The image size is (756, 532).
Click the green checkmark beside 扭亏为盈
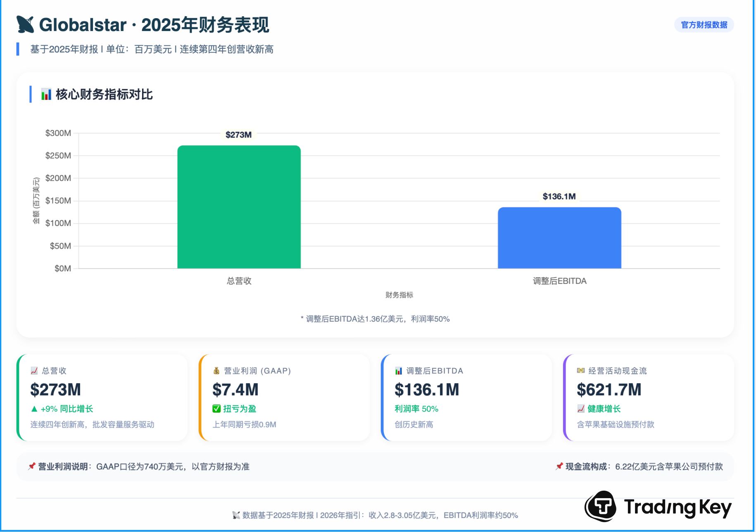216,409
